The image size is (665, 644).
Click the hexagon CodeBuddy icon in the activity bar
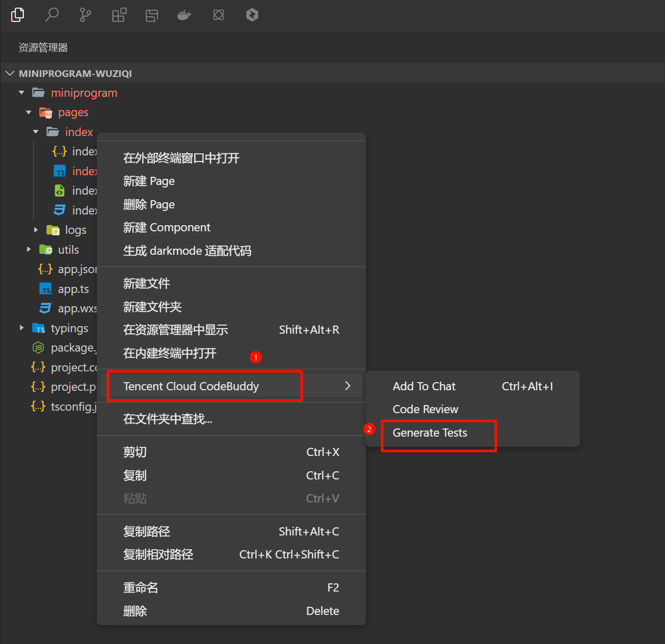252,15
